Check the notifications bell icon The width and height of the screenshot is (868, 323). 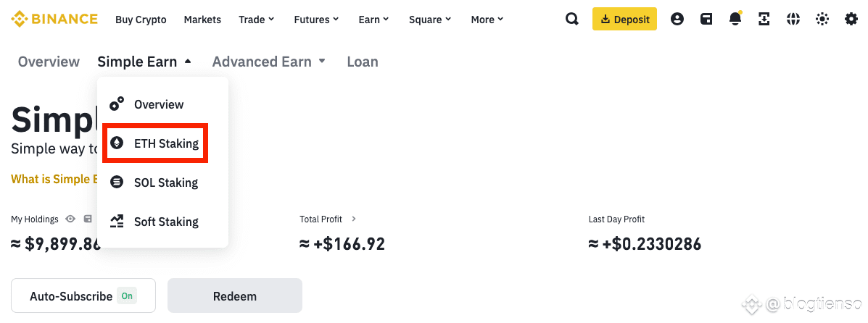click(x=736, y=20)
